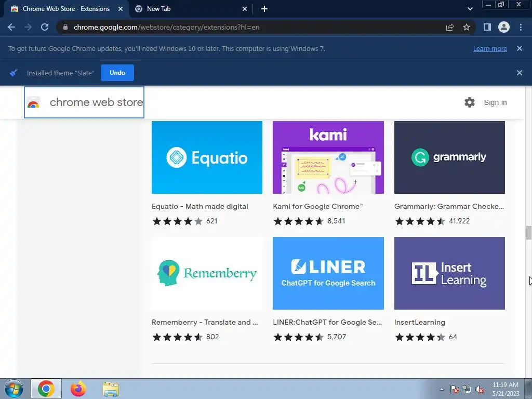Viewport: 532px width, 399px height.
Task: Show hidden system tray icons
Action: [x=442, y=389]
